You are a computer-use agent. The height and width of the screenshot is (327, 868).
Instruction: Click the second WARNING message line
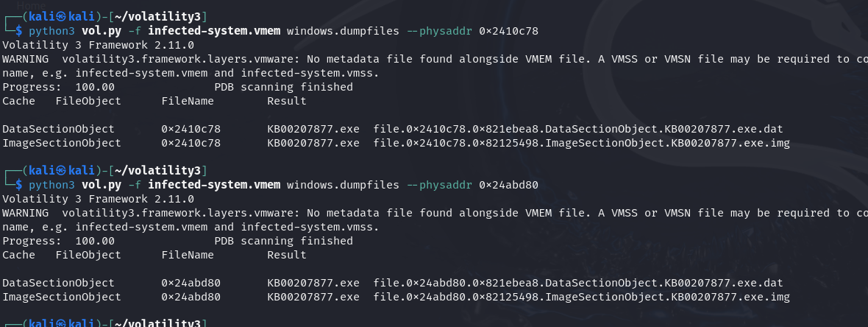point(435,213)
